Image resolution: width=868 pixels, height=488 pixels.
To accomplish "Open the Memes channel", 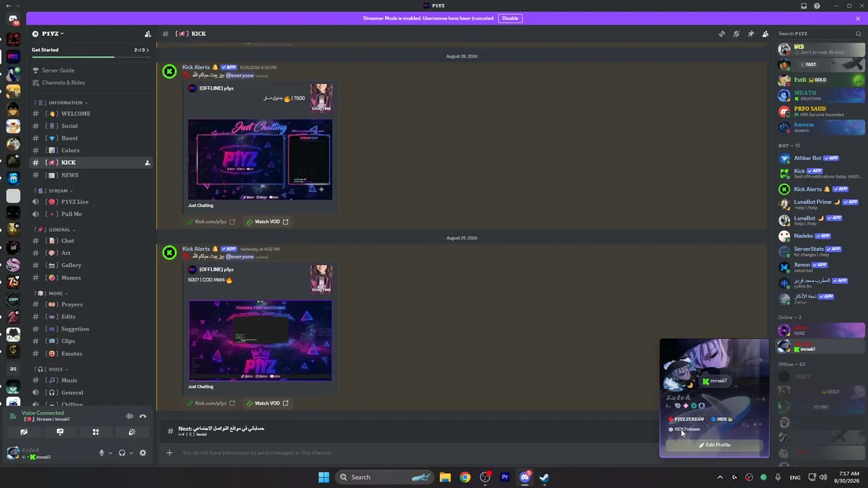I will pos(90,278).
